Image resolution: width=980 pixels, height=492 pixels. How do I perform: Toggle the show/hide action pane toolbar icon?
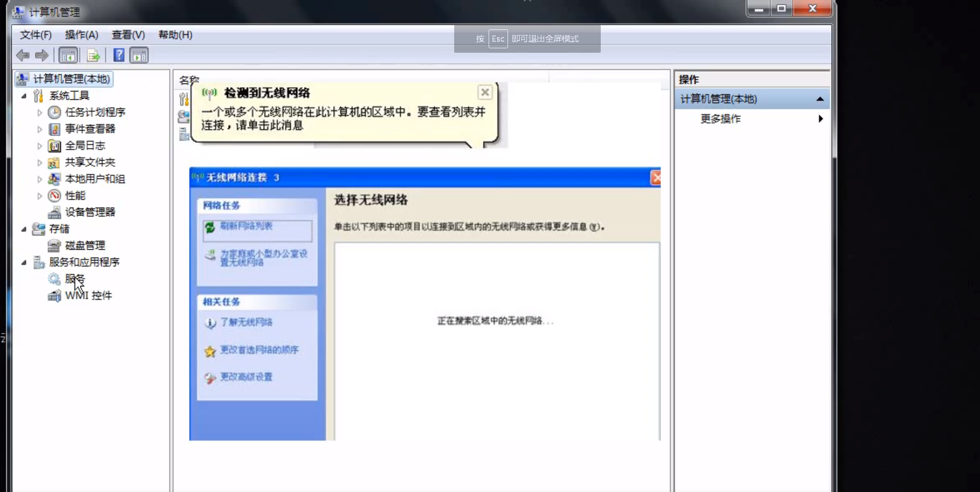point(139,55)
